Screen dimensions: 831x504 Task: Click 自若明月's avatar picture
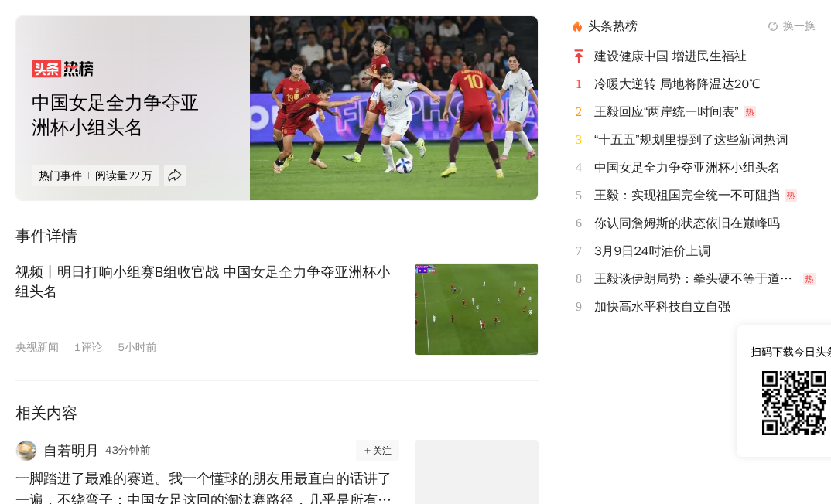click(x=26, y=451)
